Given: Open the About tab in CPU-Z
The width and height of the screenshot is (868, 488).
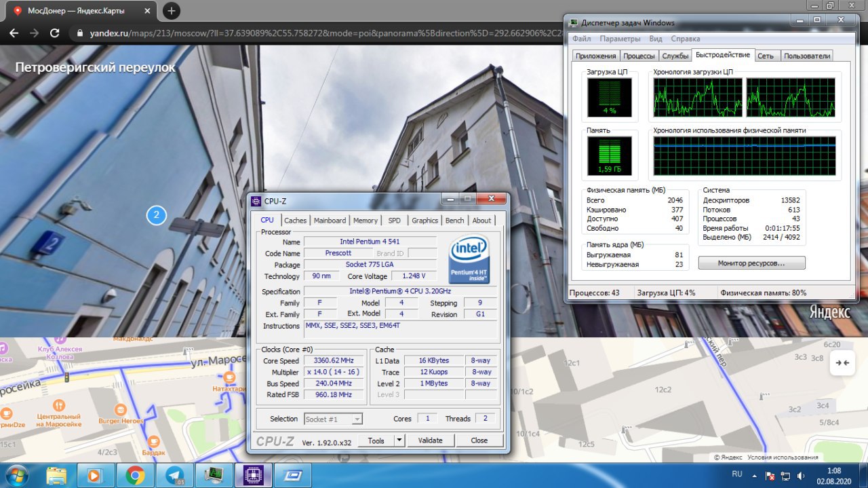Looking at the screenshot, I should 481,220.
